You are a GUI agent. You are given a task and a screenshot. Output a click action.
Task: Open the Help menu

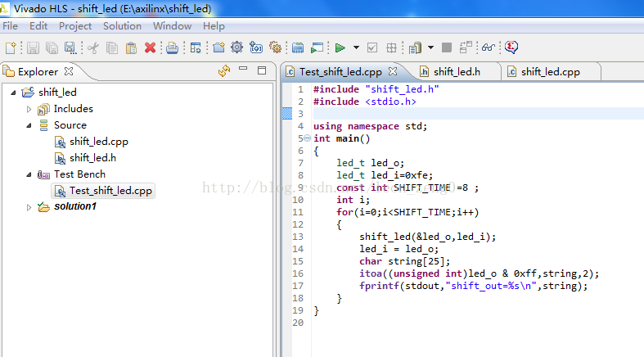pos(214,26)
